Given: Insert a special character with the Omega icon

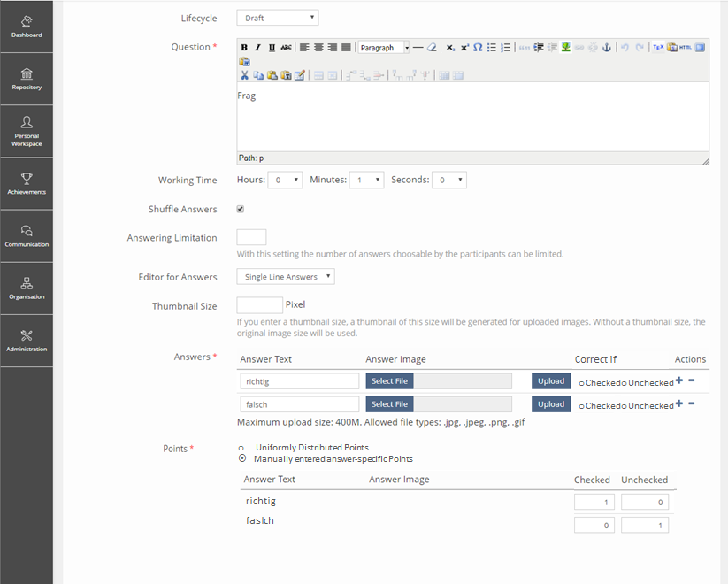Looking at the screenshot, I should [478, 48].
